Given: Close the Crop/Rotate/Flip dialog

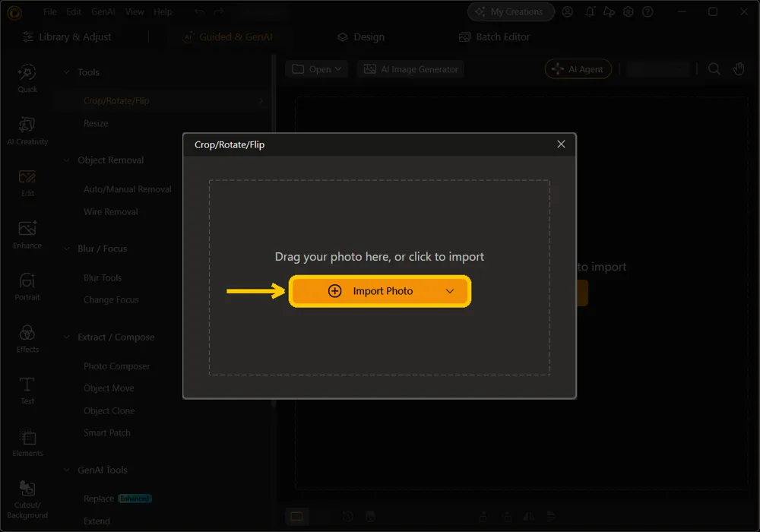Looking at the screenshot, I should click(561, 144).
